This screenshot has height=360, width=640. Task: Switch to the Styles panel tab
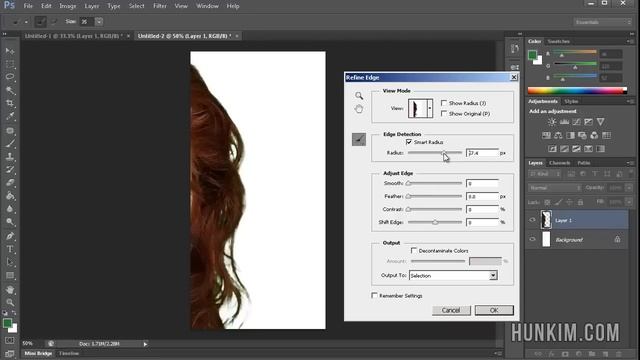(571, 101)
